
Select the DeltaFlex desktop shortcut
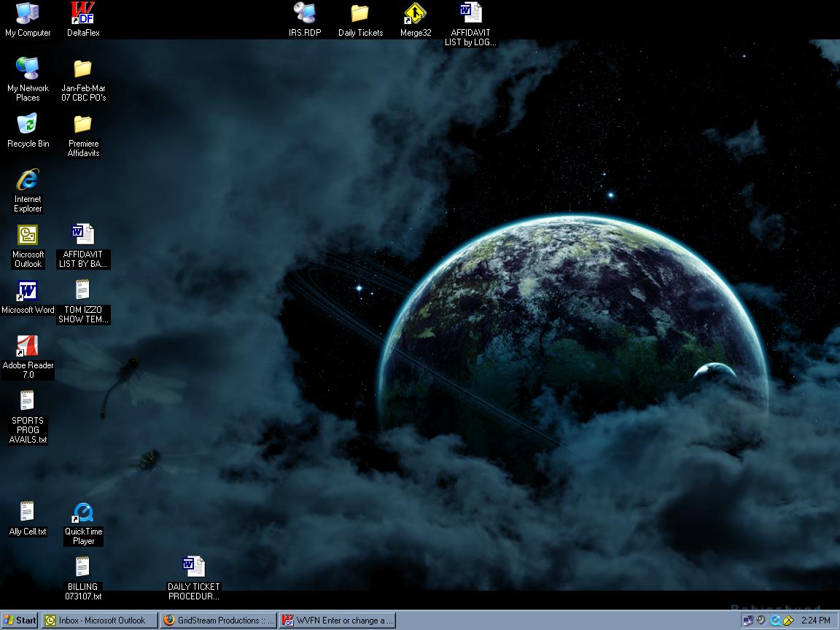83,14
